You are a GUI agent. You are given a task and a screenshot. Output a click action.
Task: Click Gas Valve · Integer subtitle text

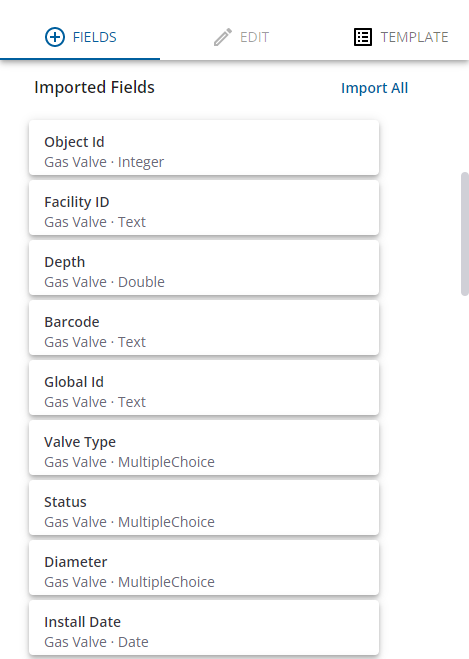[x=104, y=162]
